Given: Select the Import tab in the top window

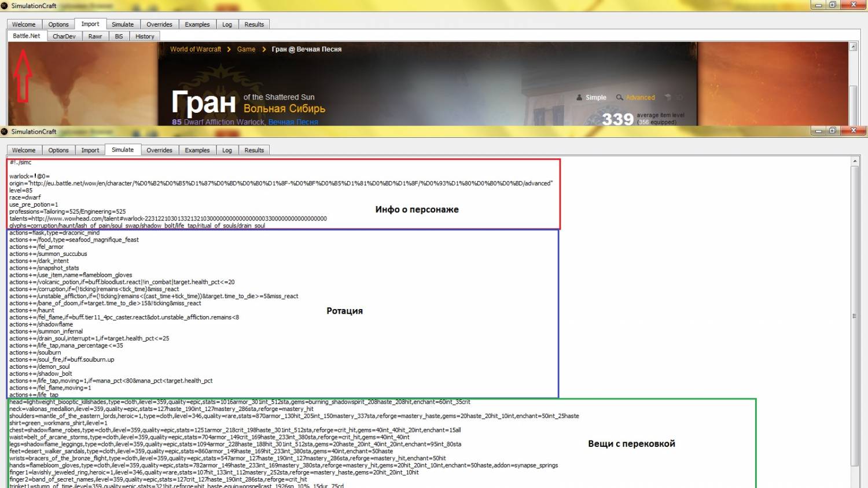Looking at the screenshot, I should click(90, 24).
